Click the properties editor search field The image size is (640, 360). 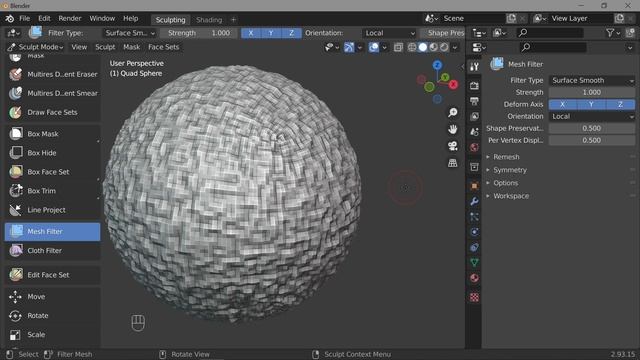(x=553, y=47)
